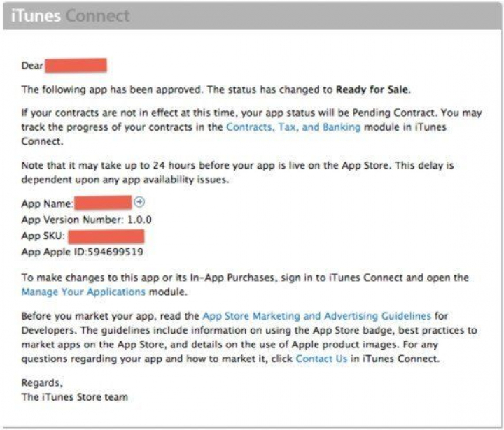Click the App Apple ID label
This screenshot has width=504, height=430.
coord(53,252)
